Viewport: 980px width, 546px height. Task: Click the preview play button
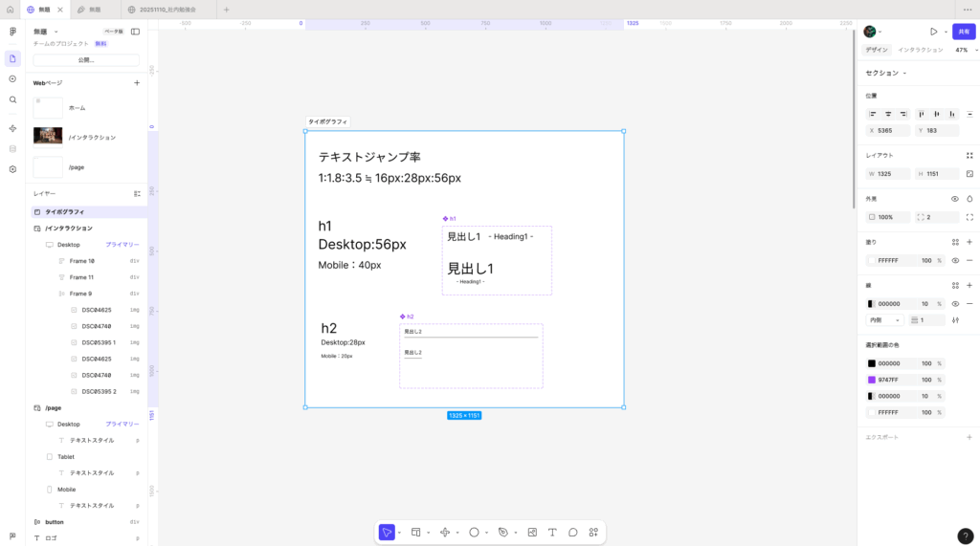coord(934,32)
